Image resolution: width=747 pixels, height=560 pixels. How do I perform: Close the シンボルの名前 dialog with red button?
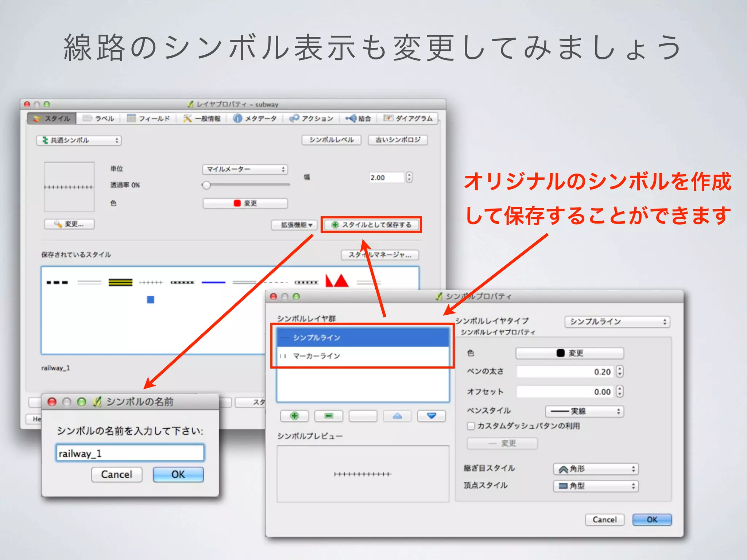(x=52, y=402)
